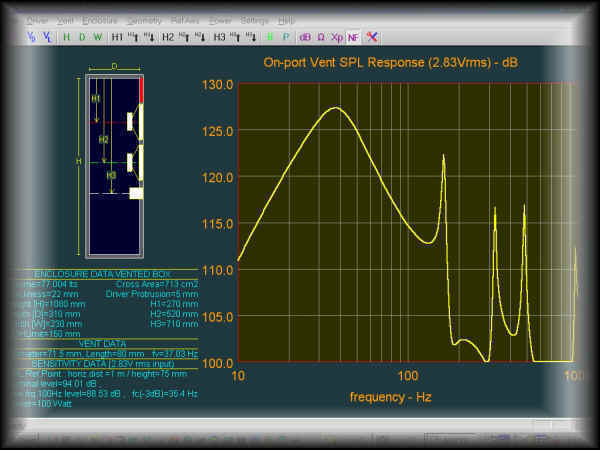Show the dB response plot
Screen dimensions: 600x450
coord(305,37)
